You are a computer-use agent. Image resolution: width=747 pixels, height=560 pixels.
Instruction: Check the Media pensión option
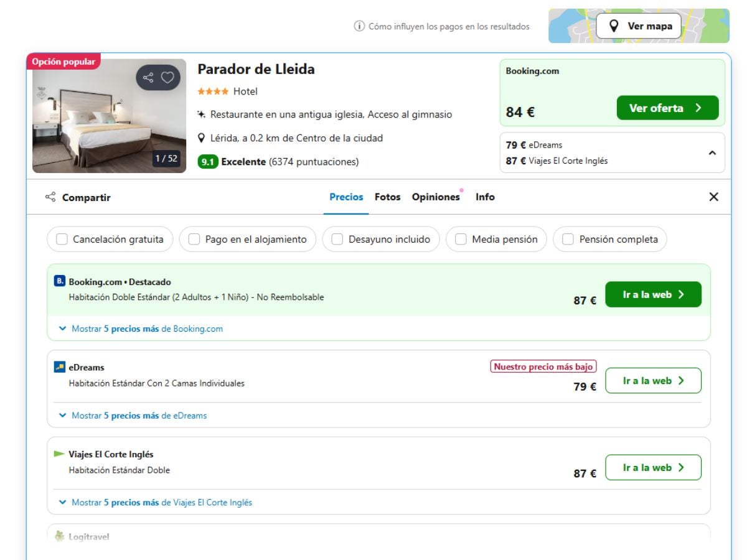coord(461,240)
